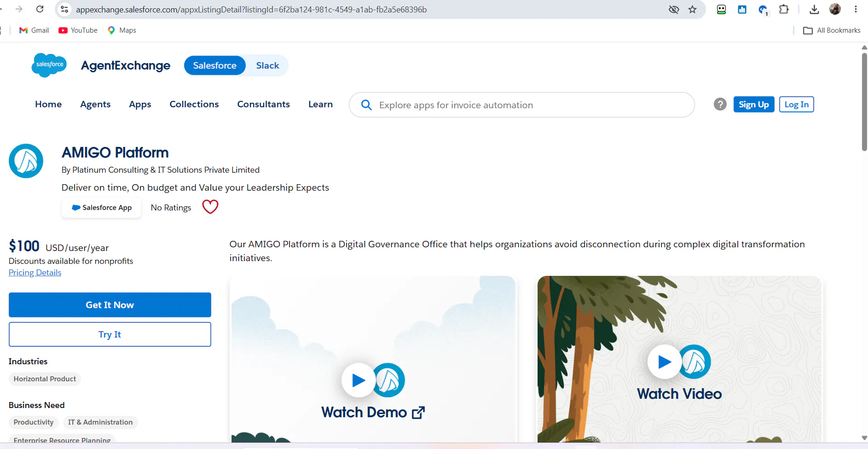Open the Gmail bookmark

click(34, 30)
